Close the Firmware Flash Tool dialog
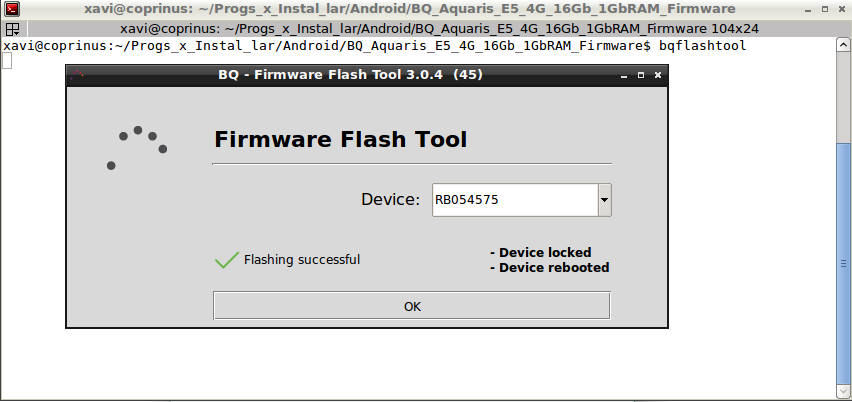This screenshot has width=852, height=402. click(657, 75)
